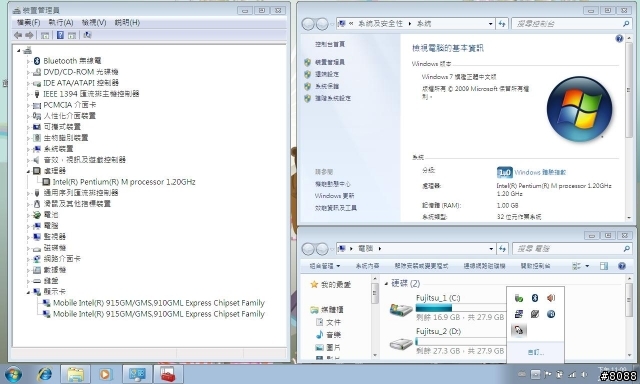
Task: Expand the IDE ATA/ATAPI controllers node
Action: (x=28, y=83)
